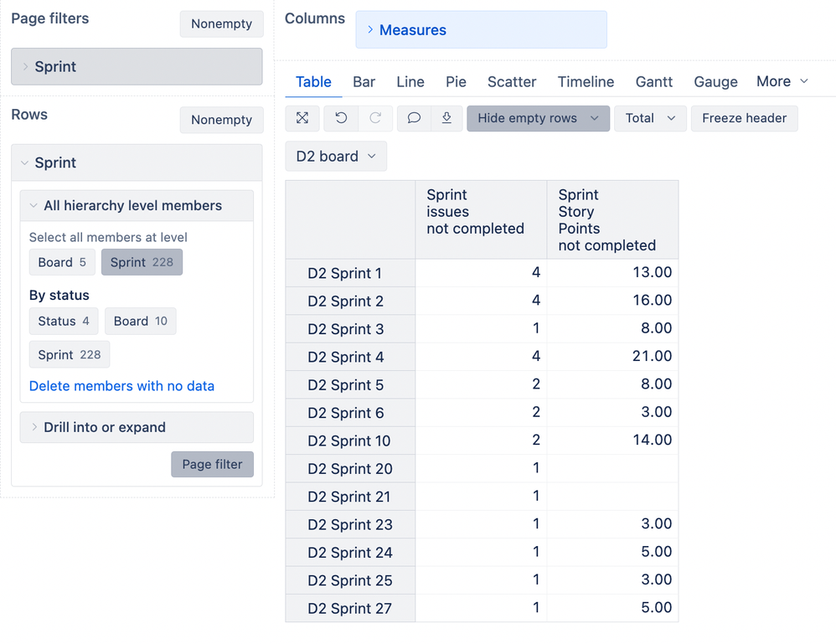The image size is (836, 644).
Task: Click the comment speech bubble icon
Action: click(414, 118)
